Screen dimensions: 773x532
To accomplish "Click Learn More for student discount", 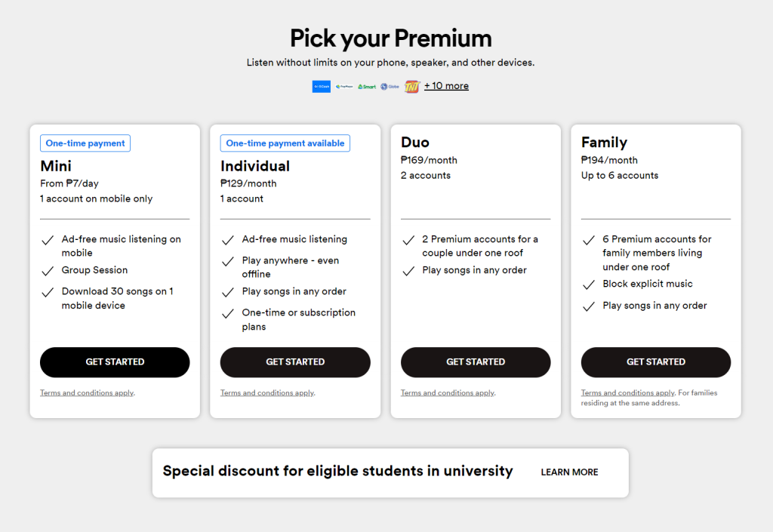I will click(569, 472).
